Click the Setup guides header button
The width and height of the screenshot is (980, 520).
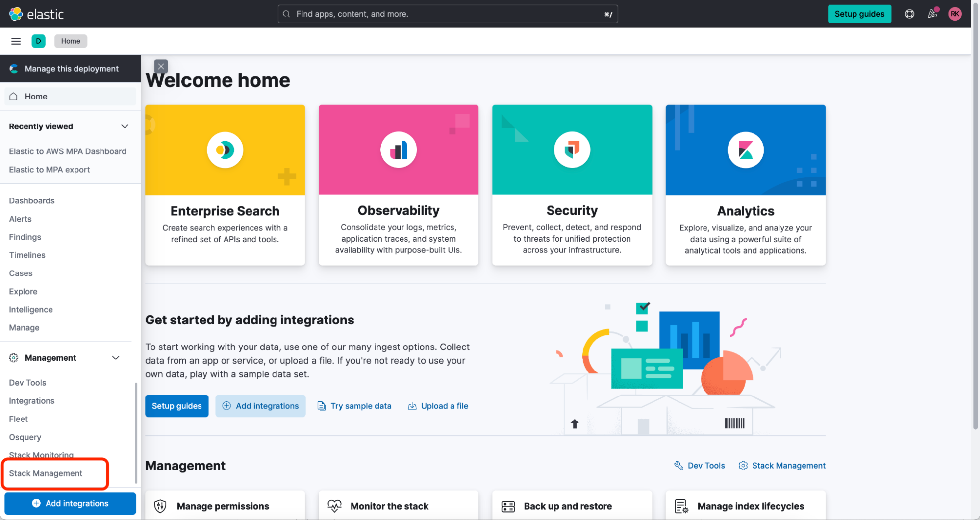coord(859,14)
